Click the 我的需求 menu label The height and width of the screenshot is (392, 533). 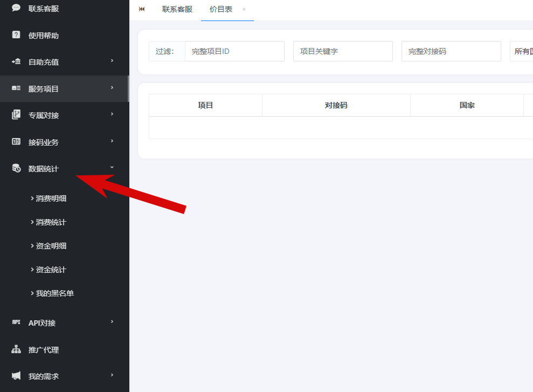[44, 376]
